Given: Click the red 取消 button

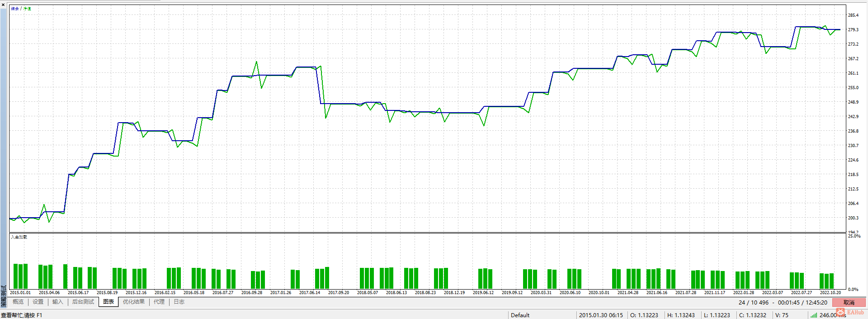Looking at the screenshot, I should (x=849, y=302).
